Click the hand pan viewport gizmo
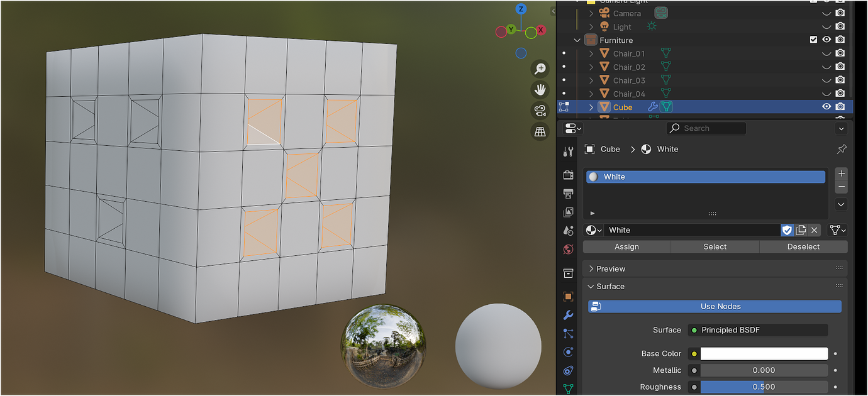 (540, 89)
